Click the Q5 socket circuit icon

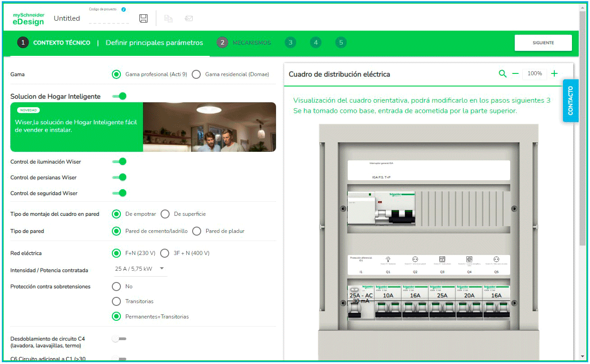click(496, 259)
